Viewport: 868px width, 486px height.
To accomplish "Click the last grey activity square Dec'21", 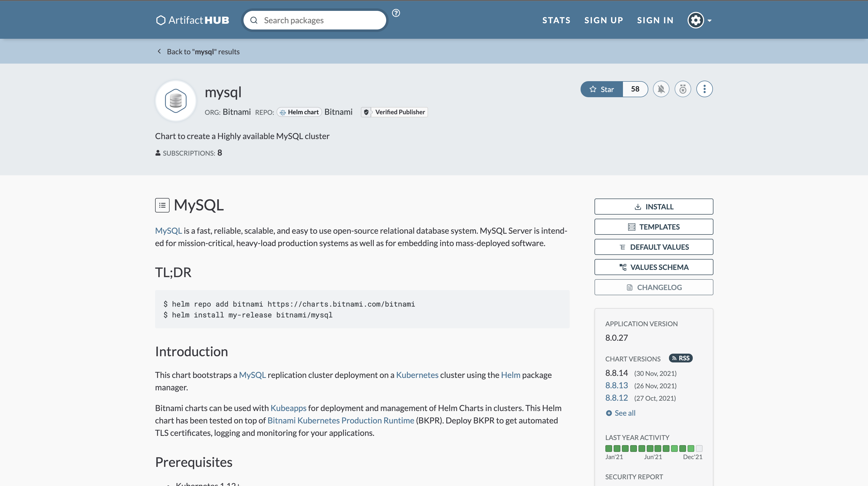I will (x=699, y=448).
